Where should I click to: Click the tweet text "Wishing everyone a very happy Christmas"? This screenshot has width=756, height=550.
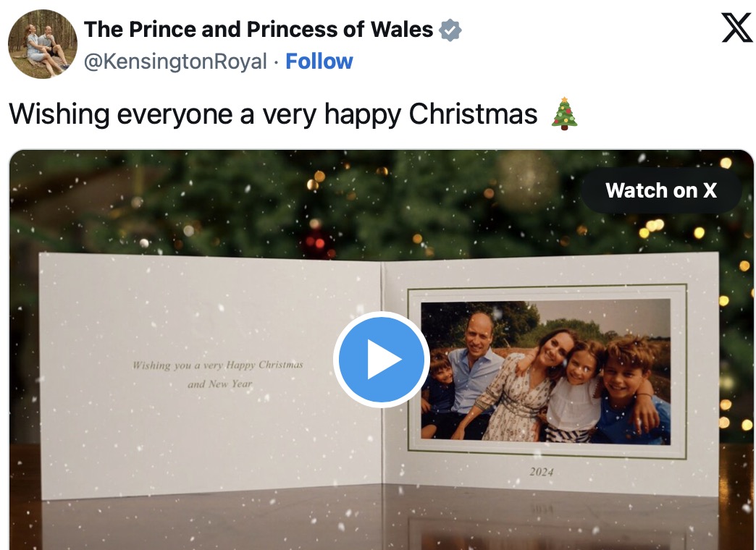(273, 114)
